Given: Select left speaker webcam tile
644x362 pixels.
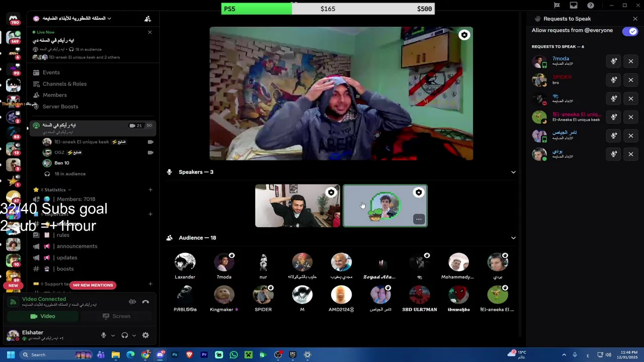Looking at the screenshot, I should click(297, 206).
